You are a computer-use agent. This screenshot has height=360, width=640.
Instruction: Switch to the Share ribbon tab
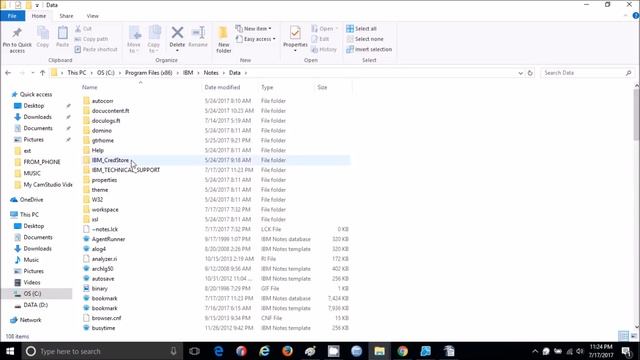(66, 16)
